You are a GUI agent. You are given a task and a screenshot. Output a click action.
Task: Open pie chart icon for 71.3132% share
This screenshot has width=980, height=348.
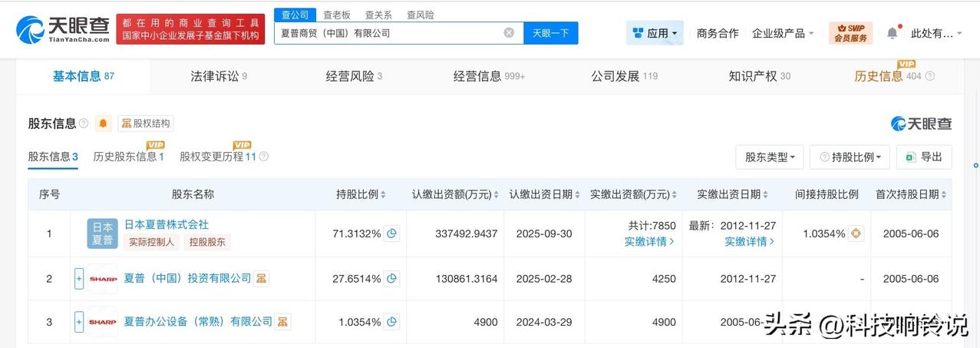click(391, 234)
